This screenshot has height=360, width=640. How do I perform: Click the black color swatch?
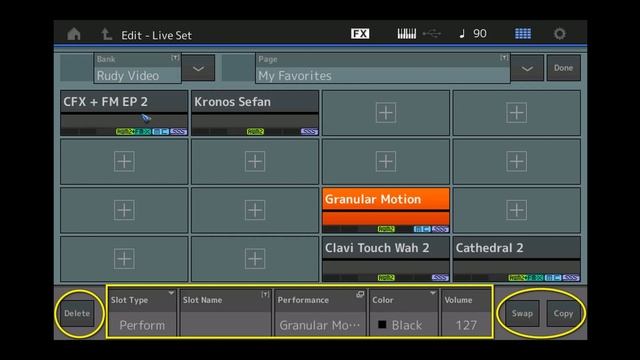coord(382,325)
